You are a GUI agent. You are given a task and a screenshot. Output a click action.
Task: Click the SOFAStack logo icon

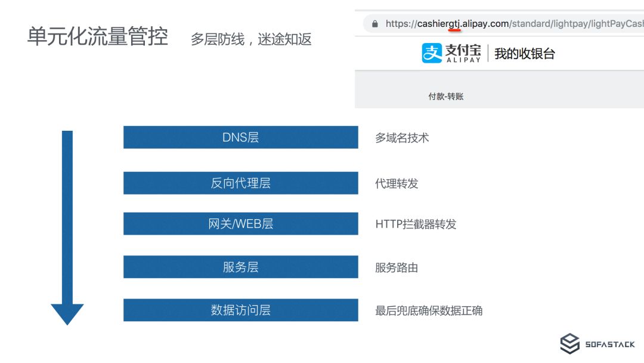[569, 344]
